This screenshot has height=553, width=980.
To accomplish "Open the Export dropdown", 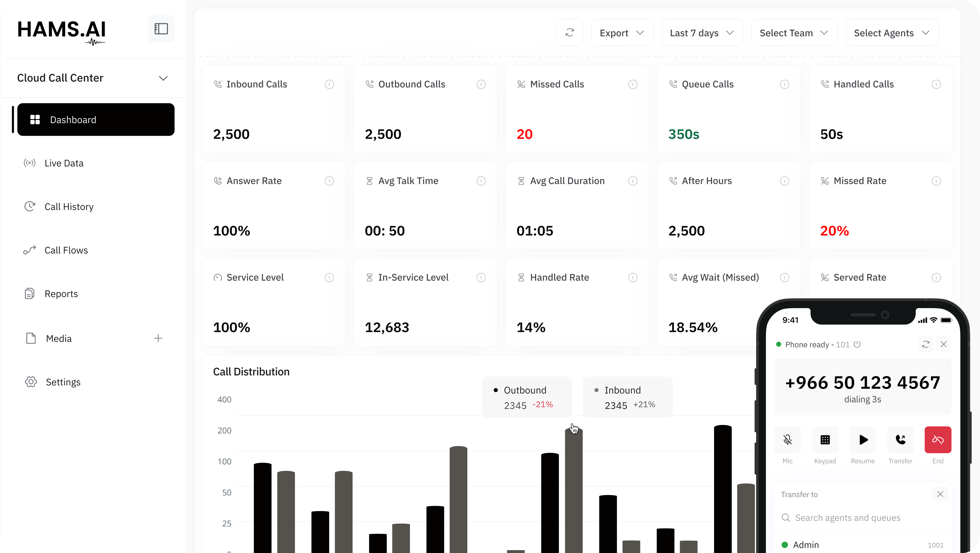I will tap(622, 33).
